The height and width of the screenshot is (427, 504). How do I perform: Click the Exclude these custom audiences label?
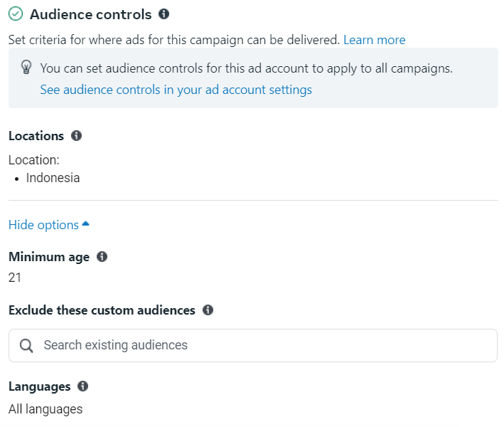coord(102,310)
